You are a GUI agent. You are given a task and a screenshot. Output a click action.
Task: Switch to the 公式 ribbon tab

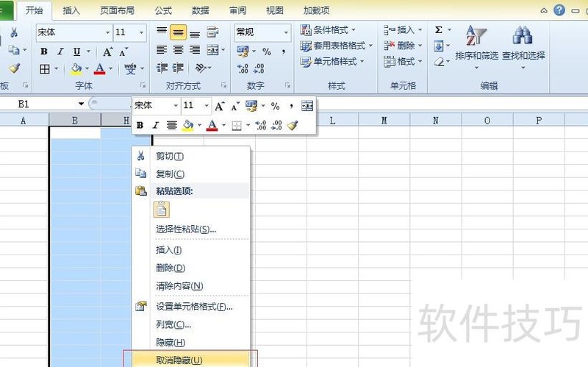163,10
